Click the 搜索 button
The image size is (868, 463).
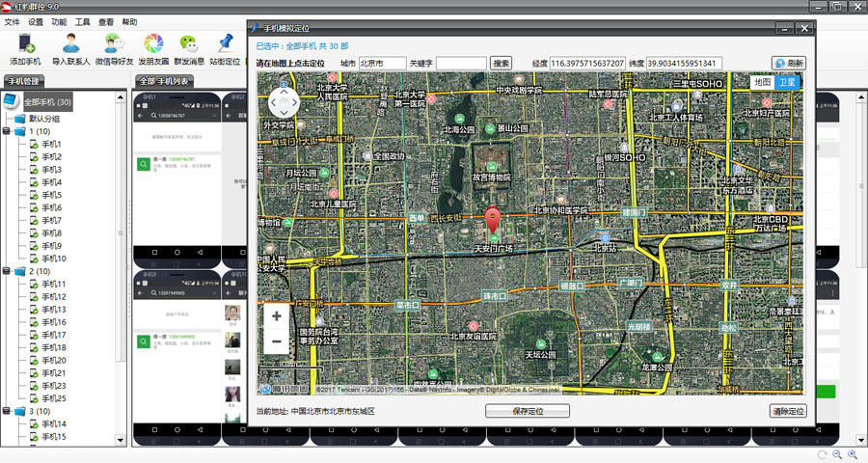click(x=501, y=63)
